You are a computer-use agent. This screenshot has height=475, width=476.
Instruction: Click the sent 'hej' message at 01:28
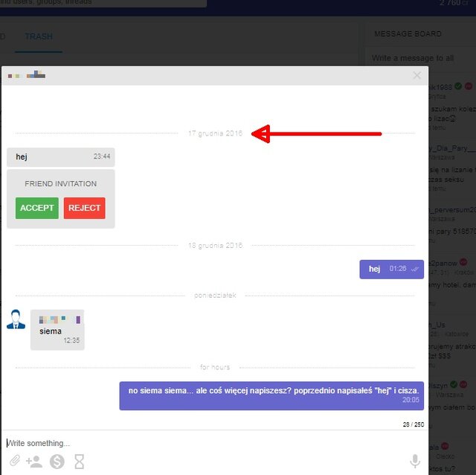[x=391, y=269]
